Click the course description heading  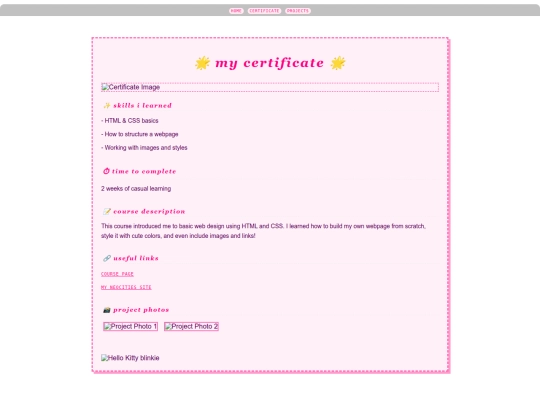point(149,211)
